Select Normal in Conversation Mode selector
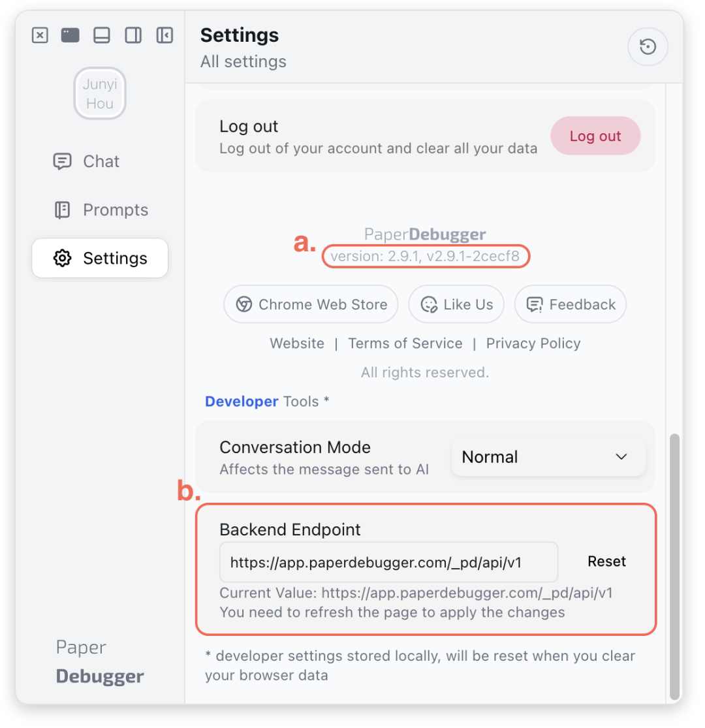Screen dimensions: 705x728 (x=490, y=457)
